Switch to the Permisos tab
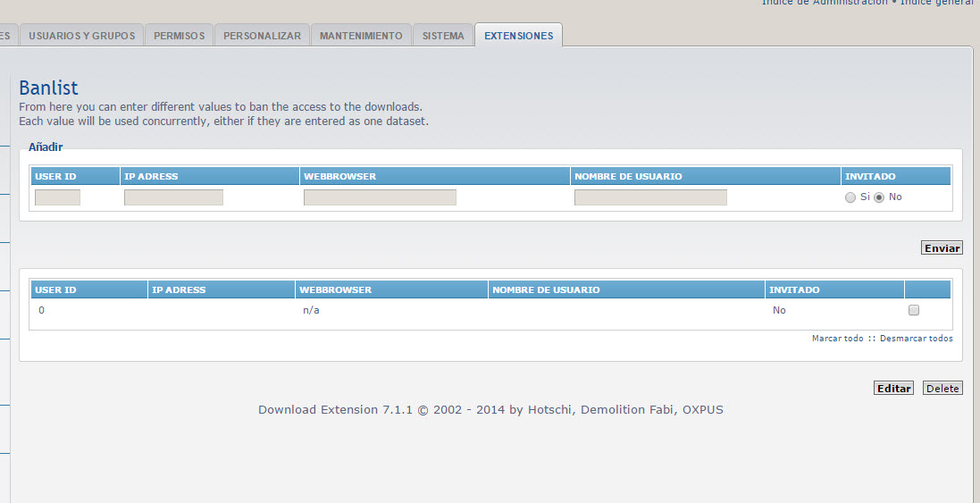This screenshot has height=503, width=980. [x=179, y=36]
